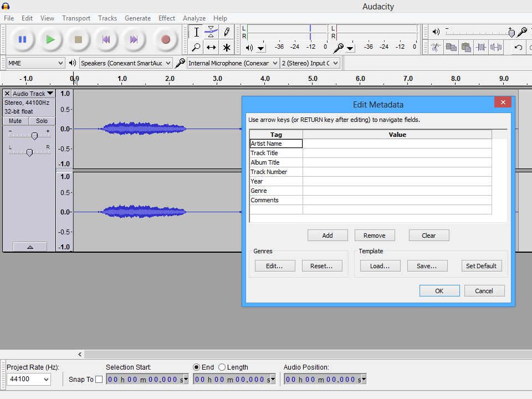
Task: Click the input microphone icon in meter toolbar
Action: pos(338,48)
